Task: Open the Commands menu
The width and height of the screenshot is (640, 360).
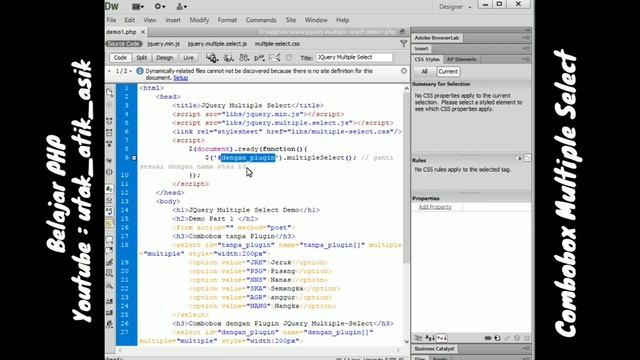Action: click(261, 20)
